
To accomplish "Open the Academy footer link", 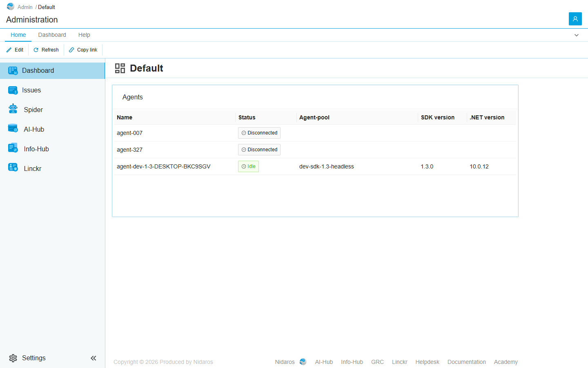I will [506, 362].
